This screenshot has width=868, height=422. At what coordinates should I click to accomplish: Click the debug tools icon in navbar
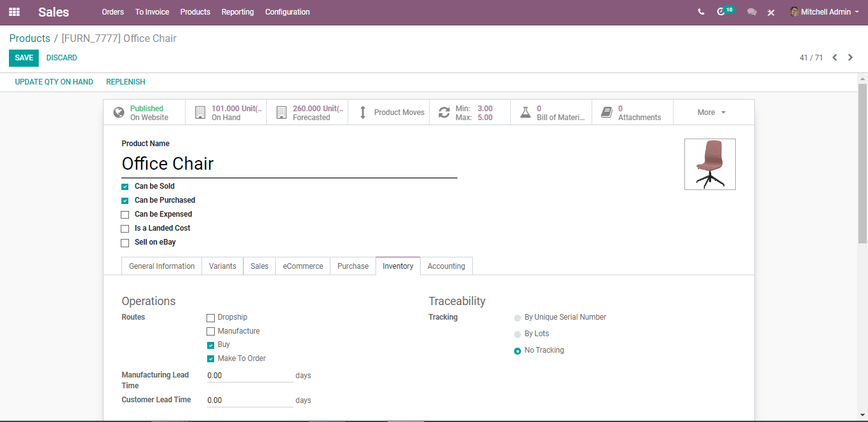point(771,12)
